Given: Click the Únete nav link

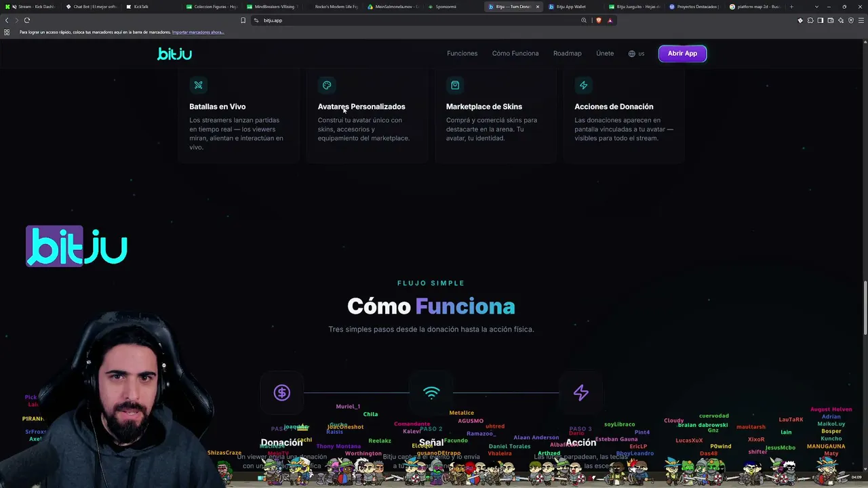Looking at the screenshot, I should pyautogui.click(x=605, y=54).
